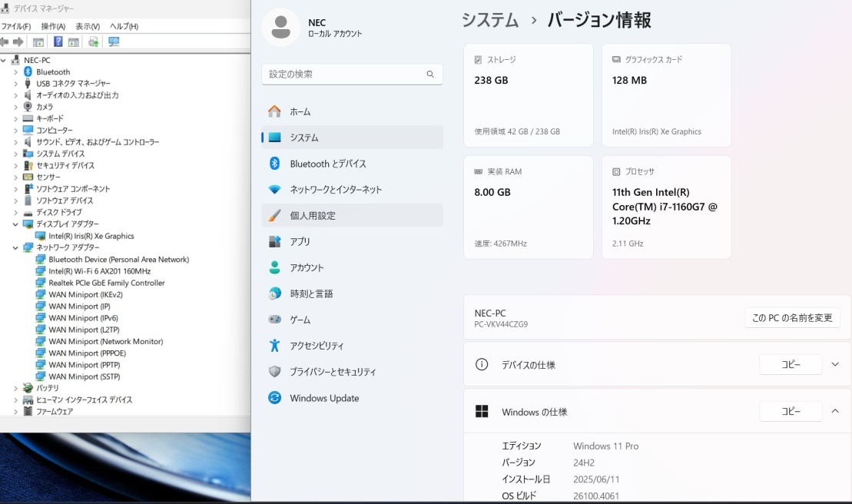This screenshot has width=852, height=504.
Task: Open アクセシビリティ settings
Action: click(352, 346)
